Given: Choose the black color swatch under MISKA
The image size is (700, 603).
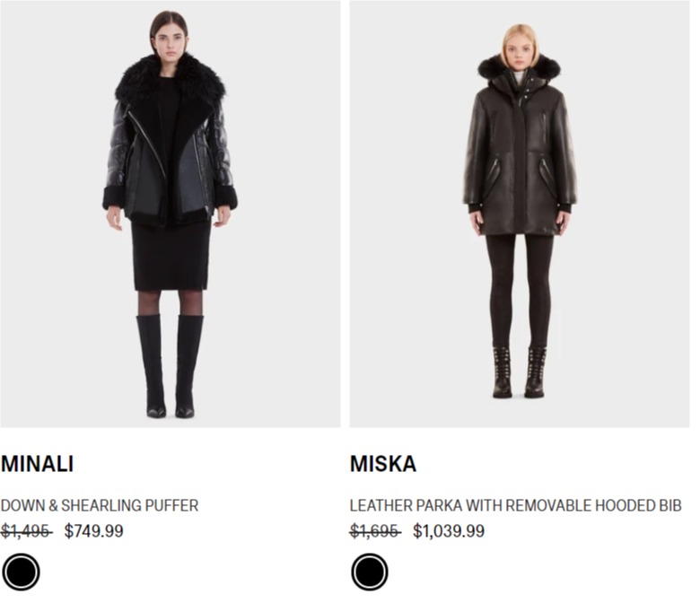Looking at the screenshot, I should pos(370,572).
